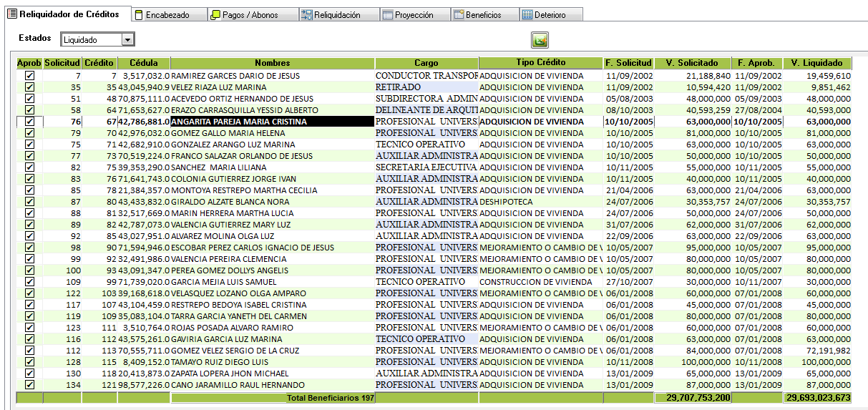
Task: Click the Beneficios tab icon
Action: pyautogui.click(x=459, y=15)
